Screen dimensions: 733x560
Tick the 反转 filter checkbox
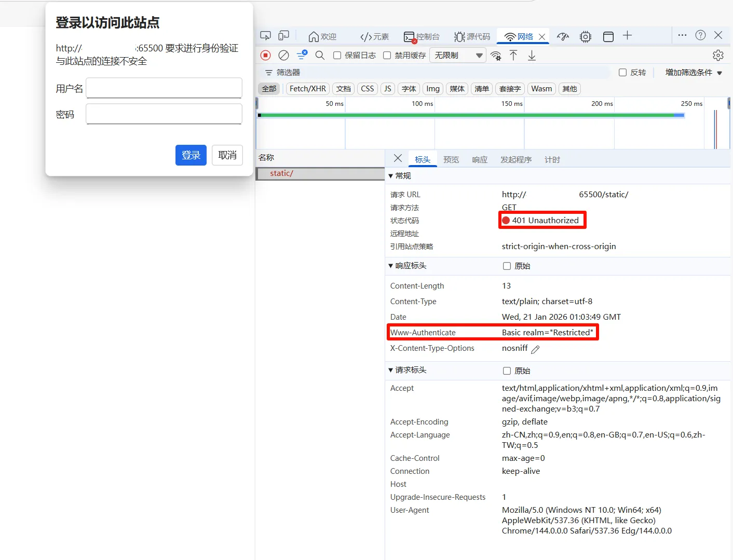tap(623, 73)
